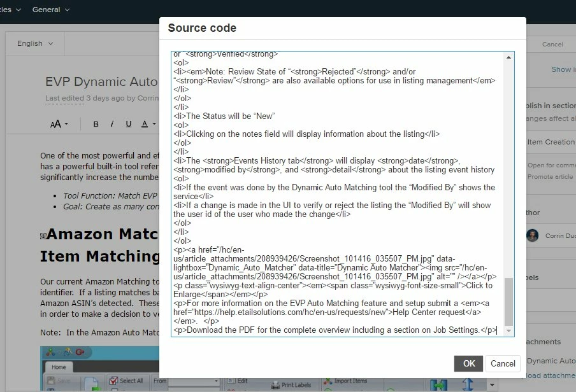The width and height of the screenshot is (576, 392).
Task: Open the General menu in top bar
Action: 51,10
